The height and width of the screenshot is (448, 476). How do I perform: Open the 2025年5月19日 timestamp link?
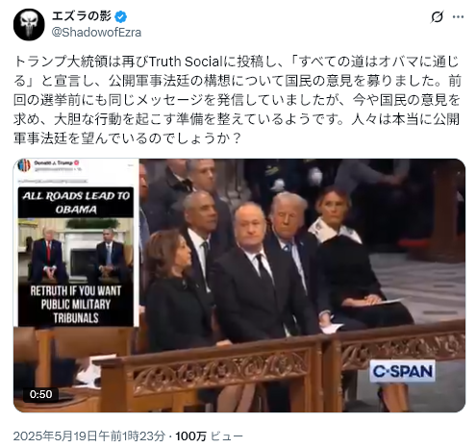pyautogui.click(x=89, y=436)
